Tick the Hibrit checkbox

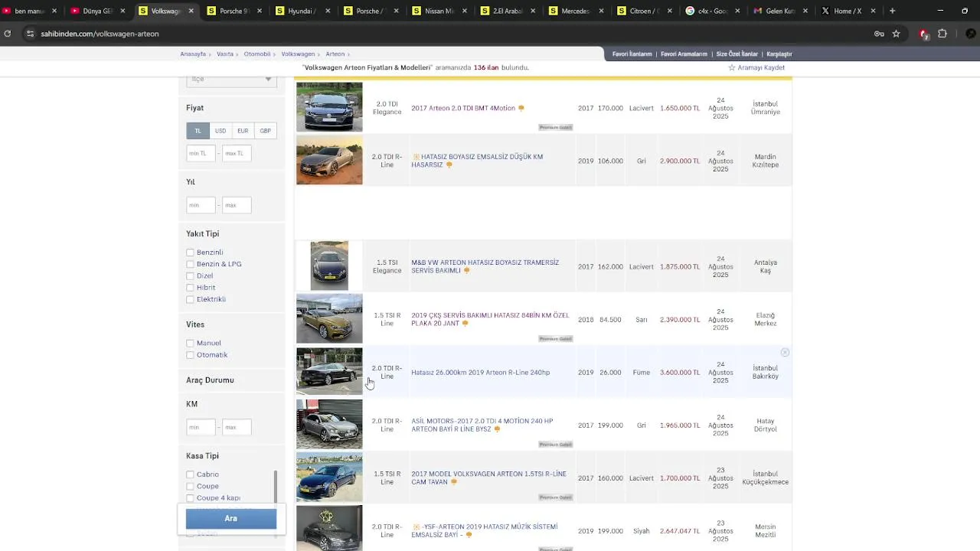click(190, 288)
